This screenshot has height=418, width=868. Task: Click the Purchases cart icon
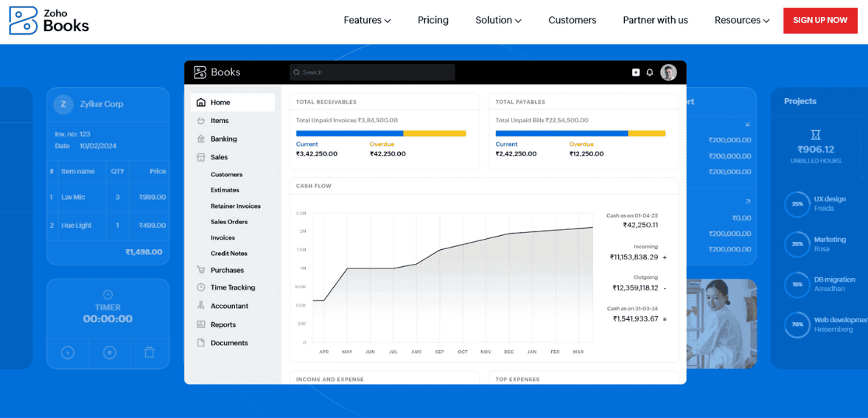[x=201, y=270]
